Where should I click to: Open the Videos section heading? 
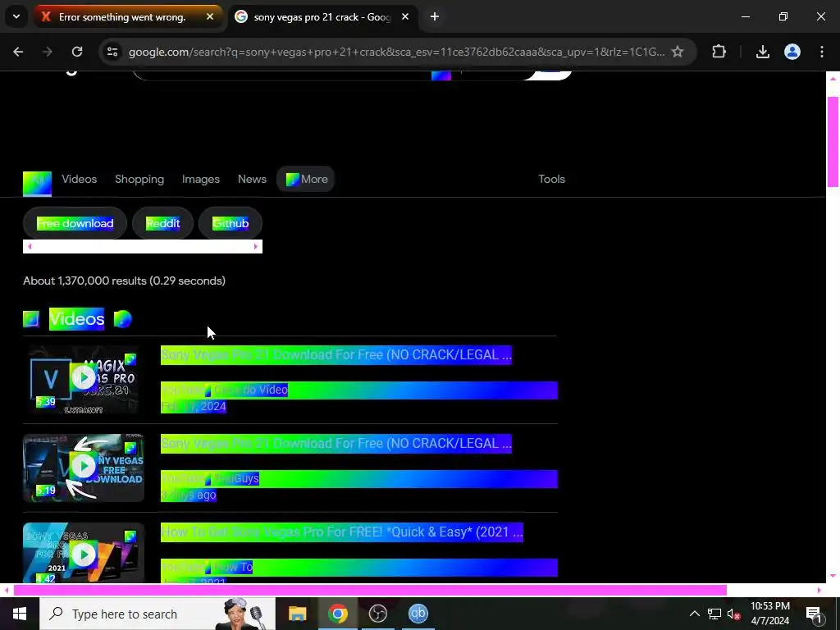tap(76, 319)
